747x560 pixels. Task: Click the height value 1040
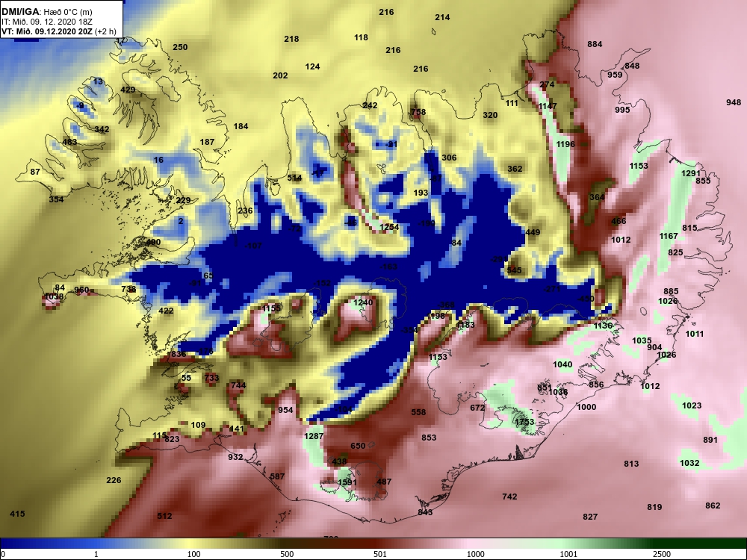[x=562, y=365]
